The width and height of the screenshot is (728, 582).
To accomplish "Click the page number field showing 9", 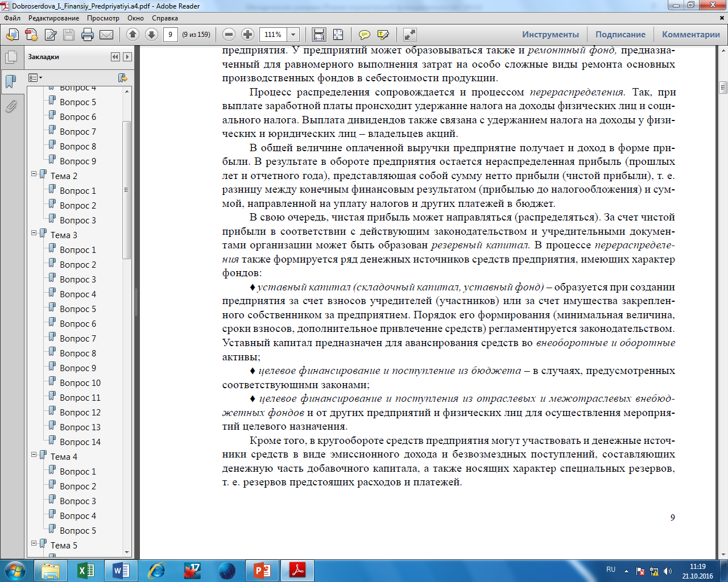I will coord(171,35).
